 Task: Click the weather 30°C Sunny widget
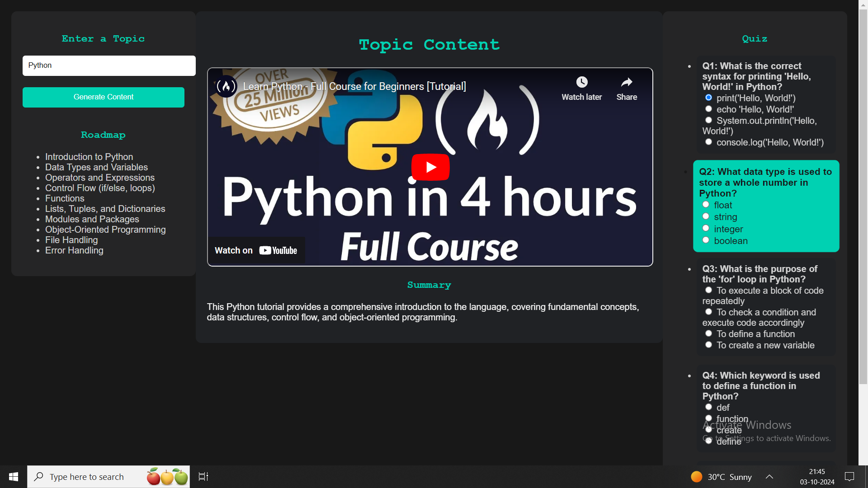721,477
